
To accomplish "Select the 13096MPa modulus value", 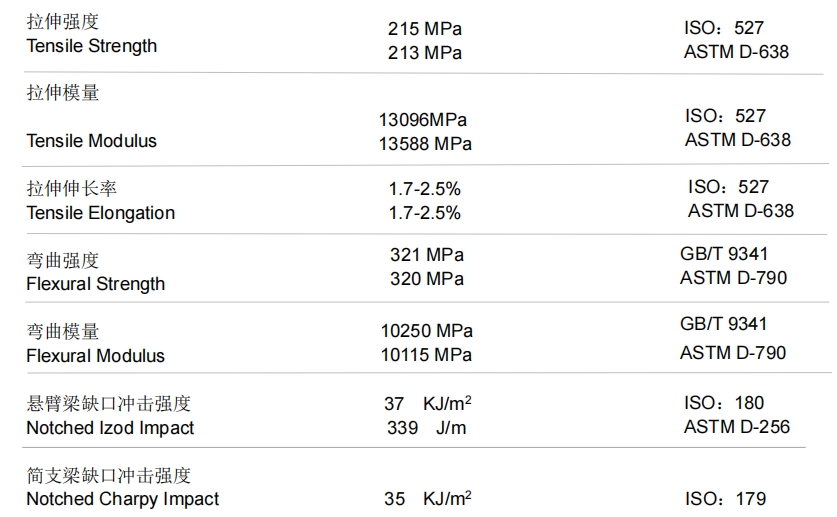I will click(423, 120).
